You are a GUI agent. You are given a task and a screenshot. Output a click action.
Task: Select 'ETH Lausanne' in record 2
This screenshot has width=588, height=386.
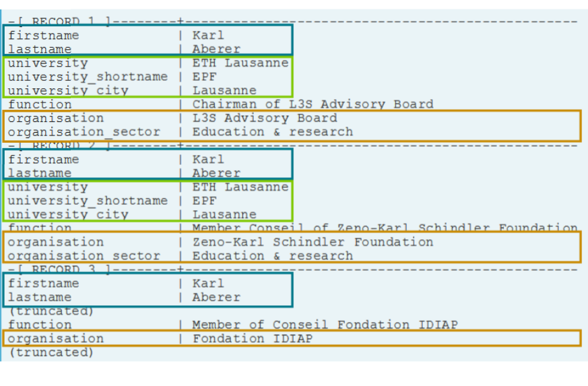point(240,187)
